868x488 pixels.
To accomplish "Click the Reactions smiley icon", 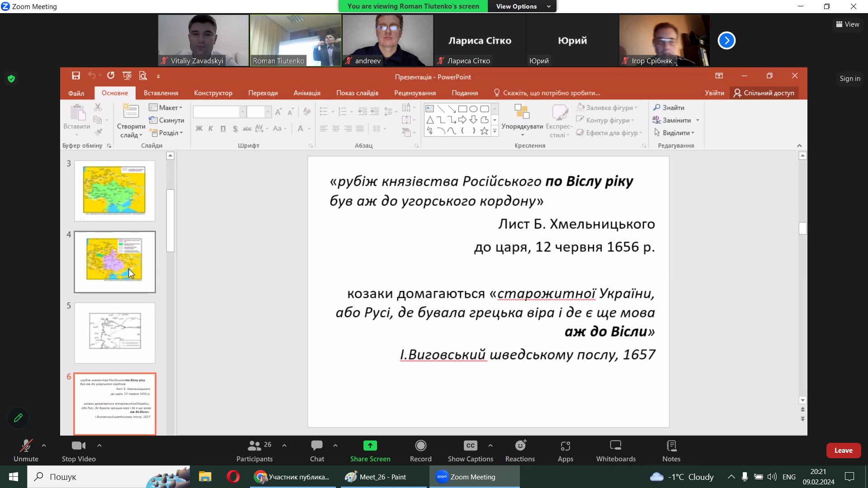I will [x=520, y=446].
